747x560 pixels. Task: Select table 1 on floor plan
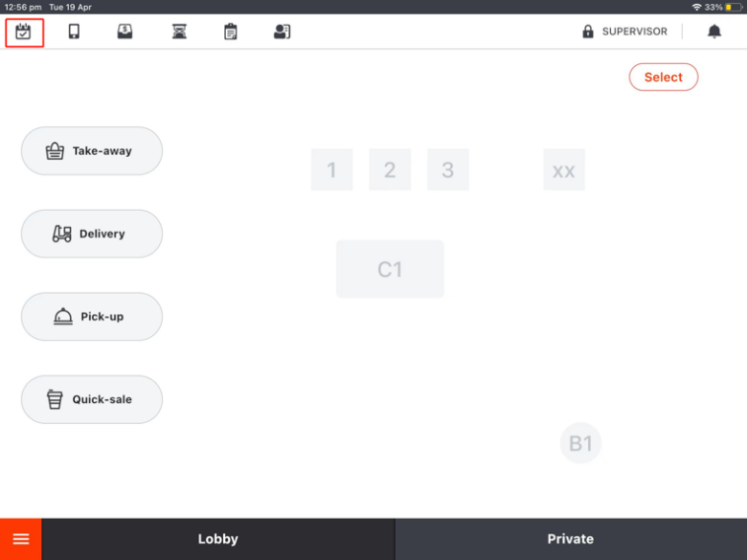tap(332, 170)
